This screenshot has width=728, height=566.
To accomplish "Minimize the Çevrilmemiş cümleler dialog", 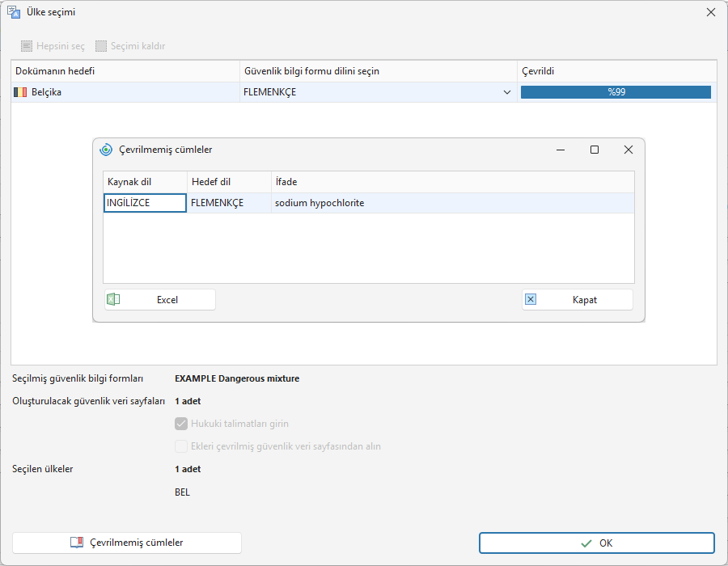I will click(561, 150).
